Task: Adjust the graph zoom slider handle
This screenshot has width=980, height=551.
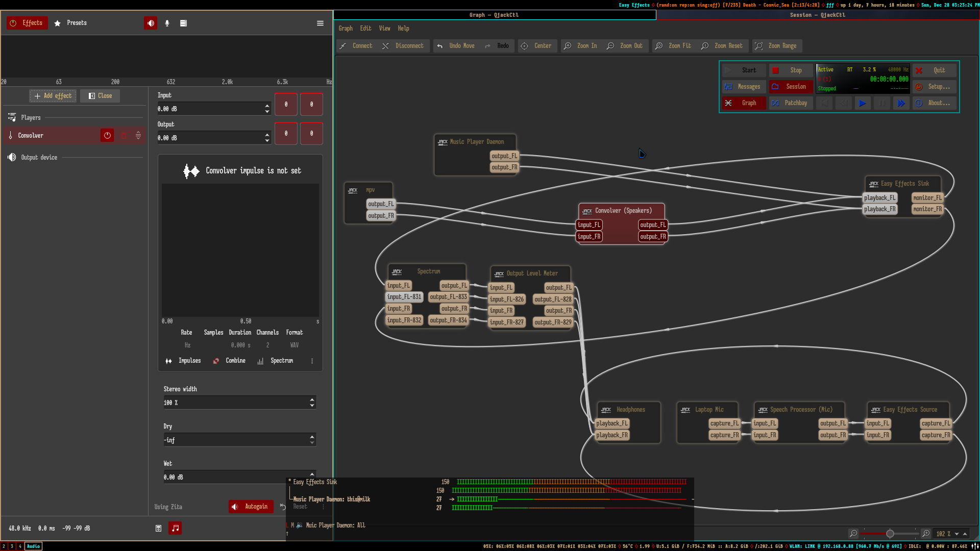Action: [x=890, y=534]
